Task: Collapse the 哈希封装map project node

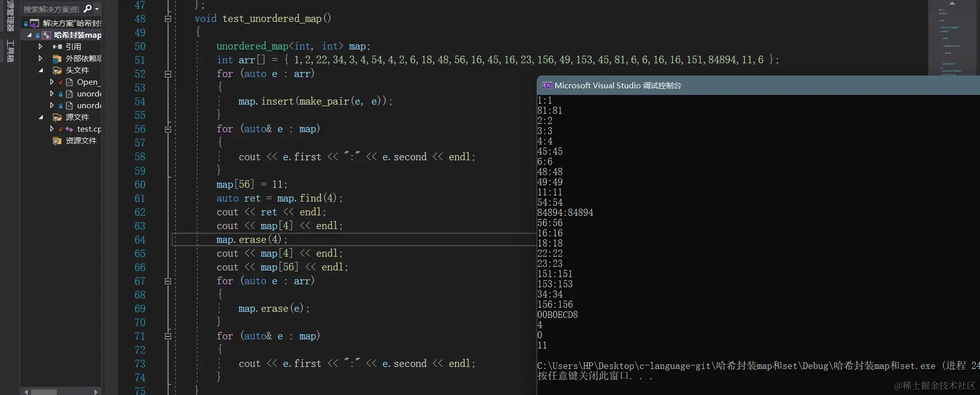Action: coord(29,35)
